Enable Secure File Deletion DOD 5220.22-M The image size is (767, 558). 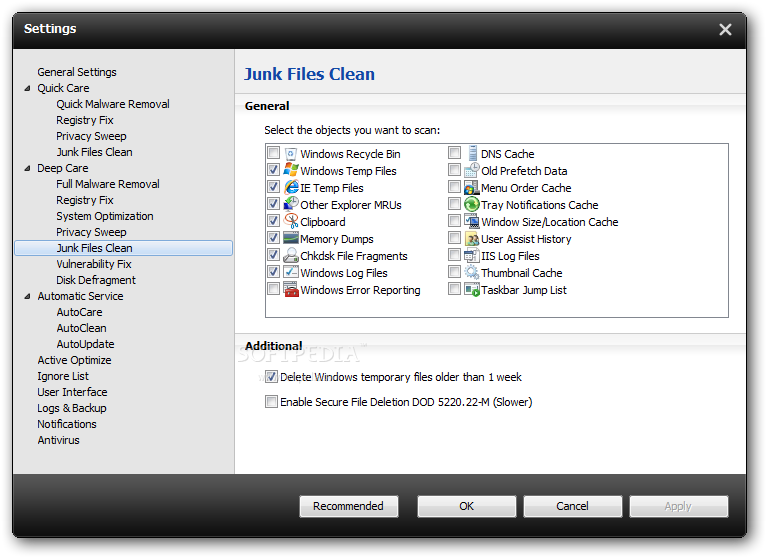271,402
